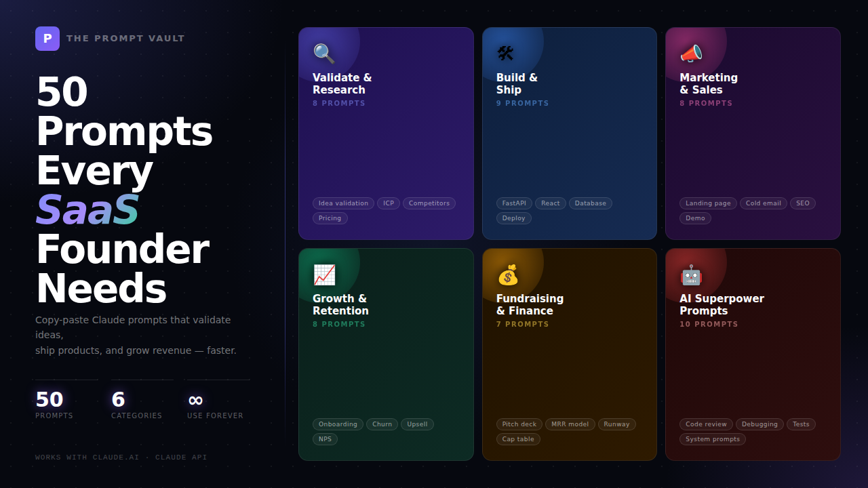The width and height of the screenshot is (868, 488).
Task: Open the AI Superpower Prompts card
Action: (x=753, y=354)
